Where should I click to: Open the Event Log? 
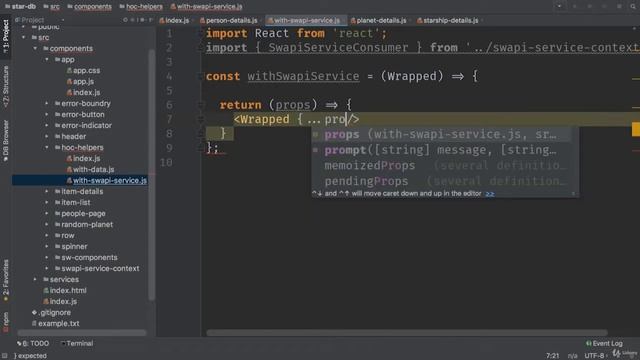604,344
